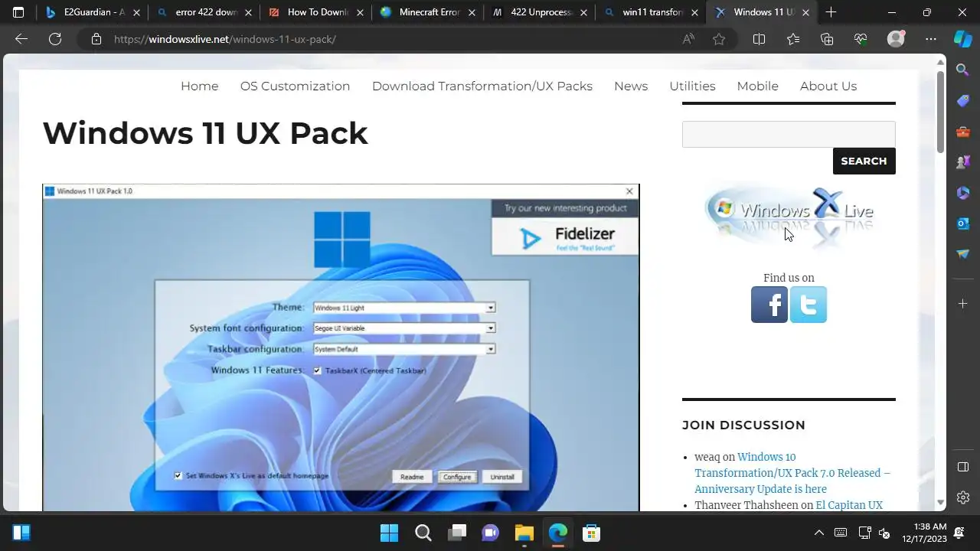Open sidebar Search icon
The height and width of the screenshot is (551, 980).
click(963, 70)
